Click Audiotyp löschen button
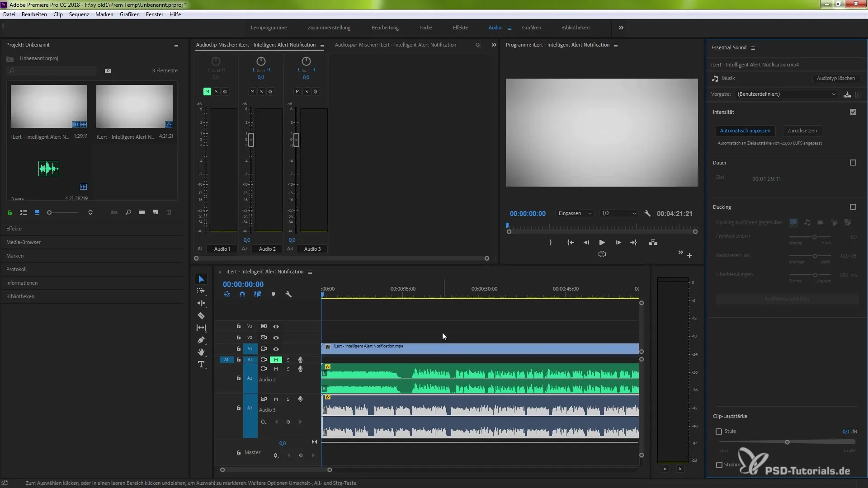 [836, 78]
